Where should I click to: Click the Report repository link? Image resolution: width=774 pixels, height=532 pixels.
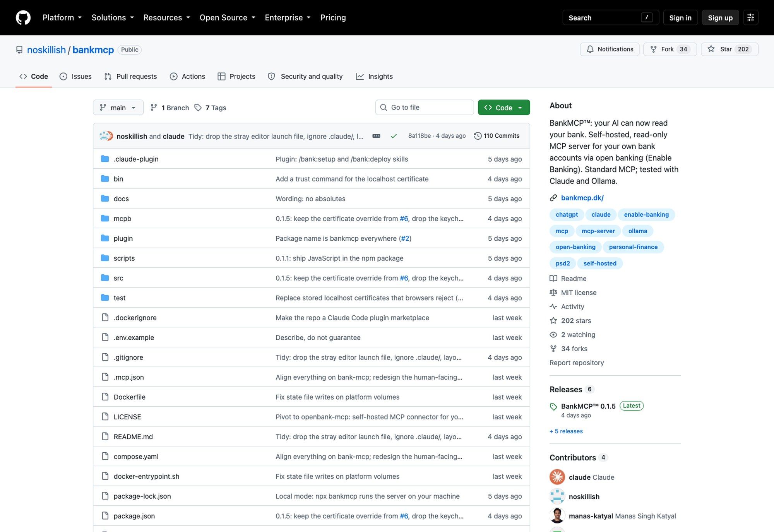pyautogui.click(x=577, y=363)
